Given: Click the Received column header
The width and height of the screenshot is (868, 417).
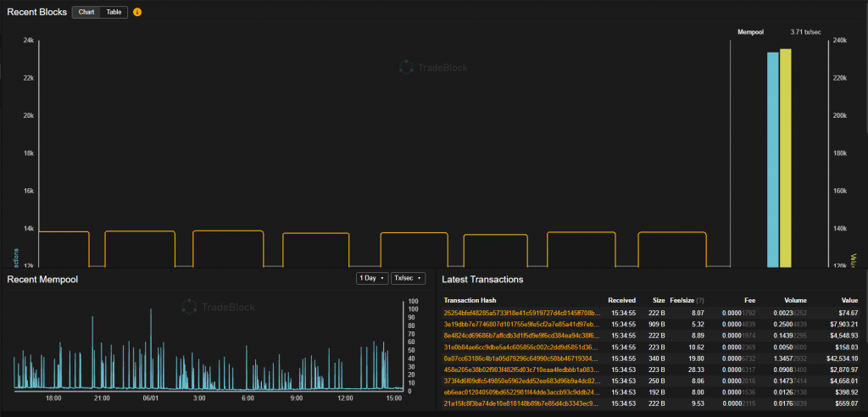Looking at the screenshot, I should click(x=621, y=301).
